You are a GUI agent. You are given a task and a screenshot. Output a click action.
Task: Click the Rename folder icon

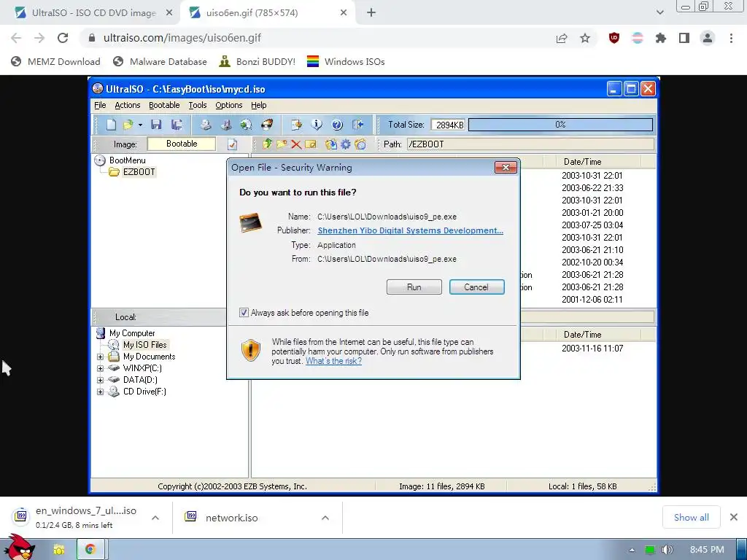[311, 144]
